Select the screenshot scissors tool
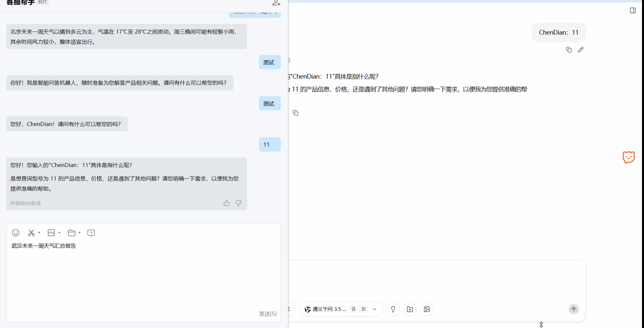Image resolution: width=644 pixels, height=328 pixels. click(x=32, y=233)
